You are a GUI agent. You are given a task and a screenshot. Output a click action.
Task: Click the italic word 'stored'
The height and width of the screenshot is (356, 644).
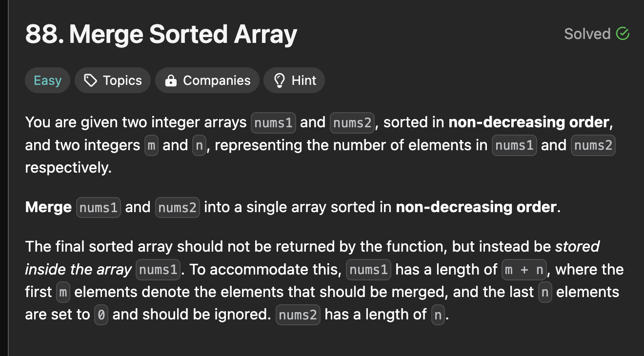578,246
